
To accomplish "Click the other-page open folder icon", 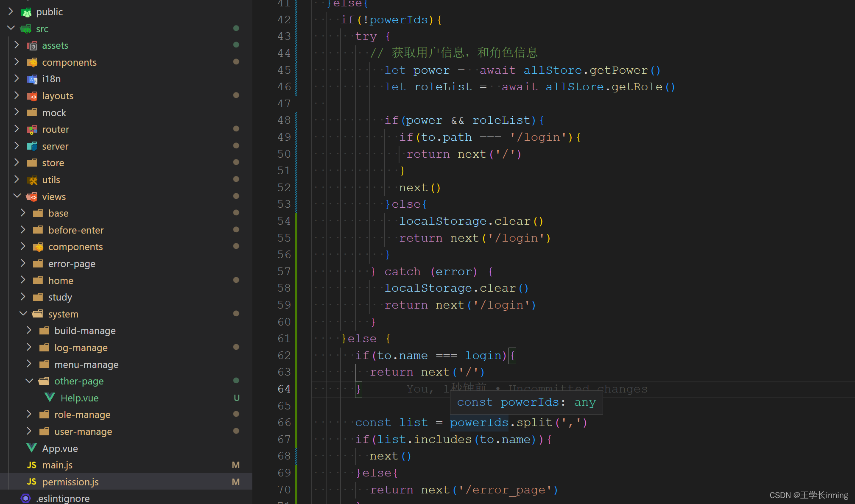I will tap(44, 381).
